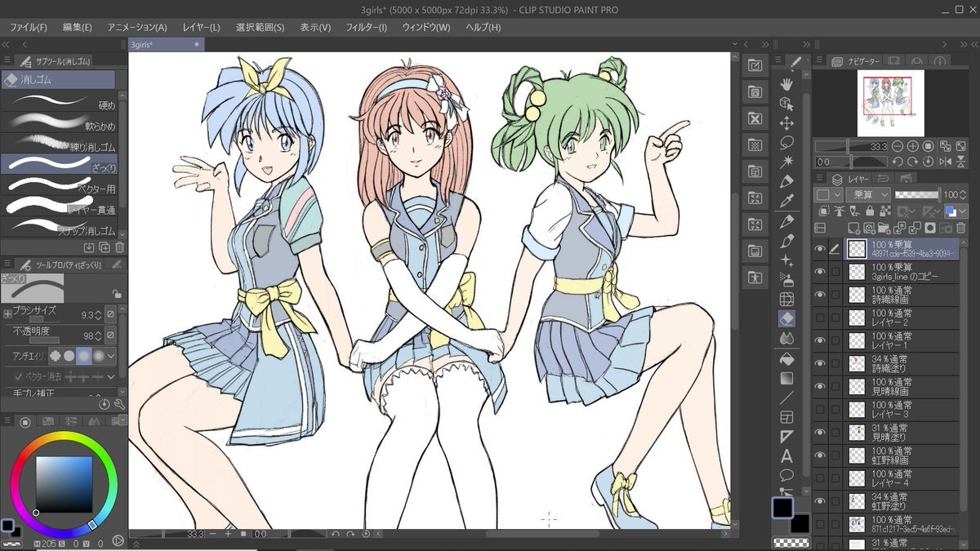
Task: Open the レイヤー(L) menu
Action: (x=201, y=27)
